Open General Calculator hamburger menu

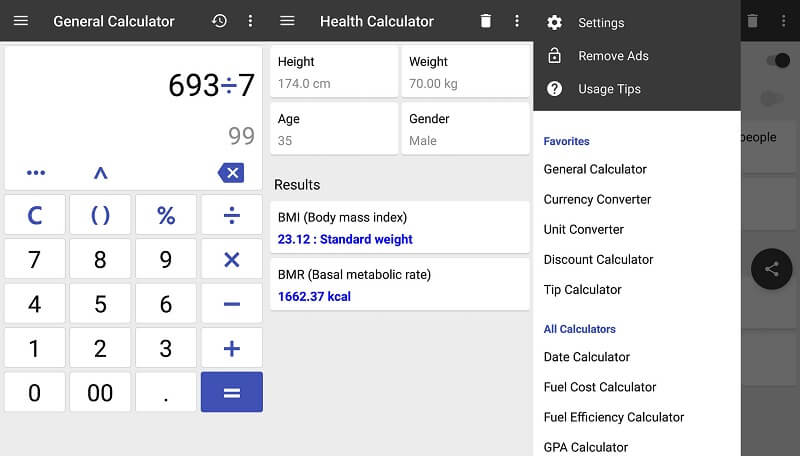pyautogui.click(x=21, y=21)
